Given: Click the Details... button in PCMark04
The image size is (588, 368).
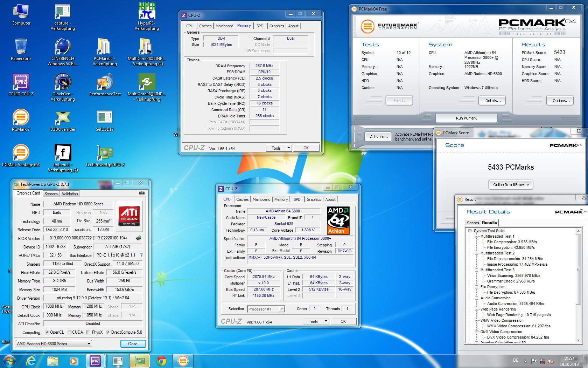Looking at the screenshot, I should (x=493, y=101).
